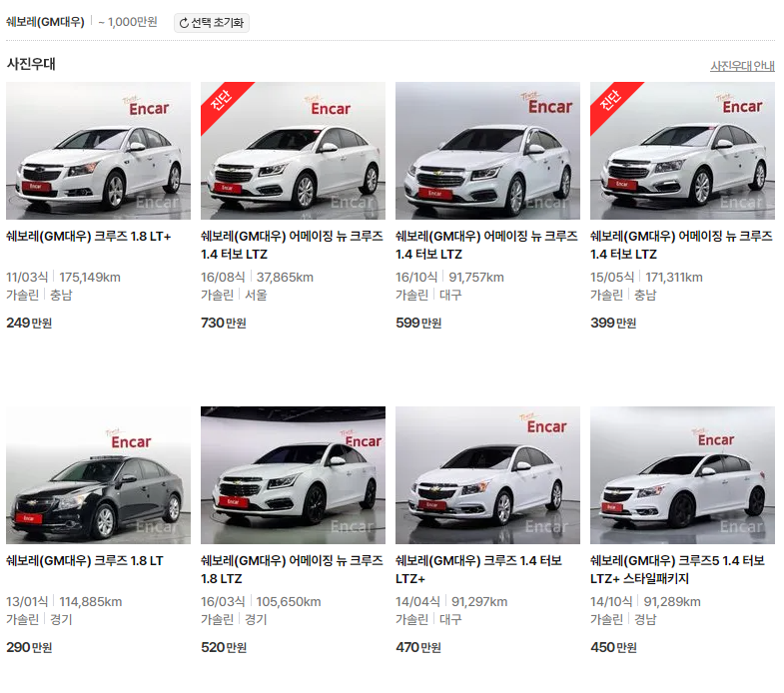Open 어메이징 뉴 크루즈 listing with 91,757km
This screenshot has width=784, height=693.
click(x=486, y=245)
